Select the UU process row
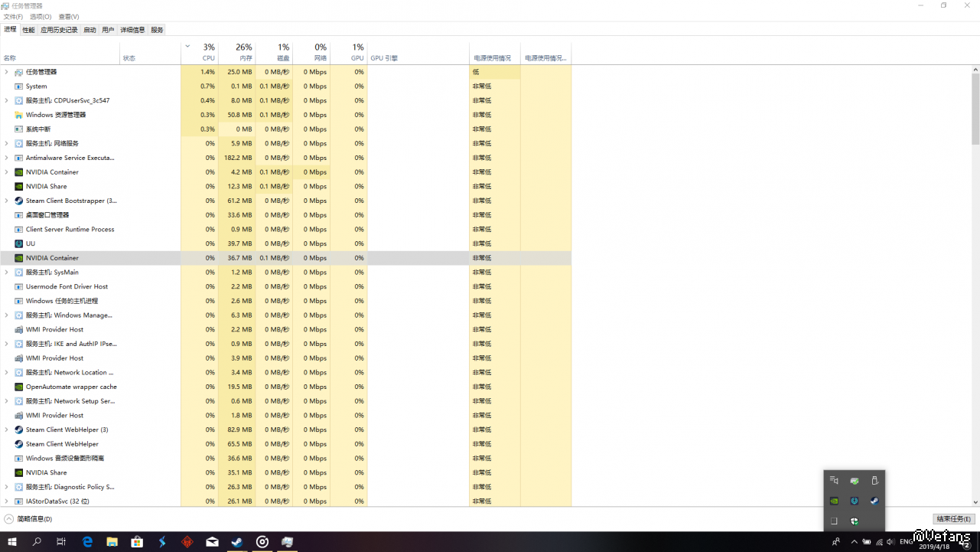This screenshot has height=552, width=980. pos(285,243)
